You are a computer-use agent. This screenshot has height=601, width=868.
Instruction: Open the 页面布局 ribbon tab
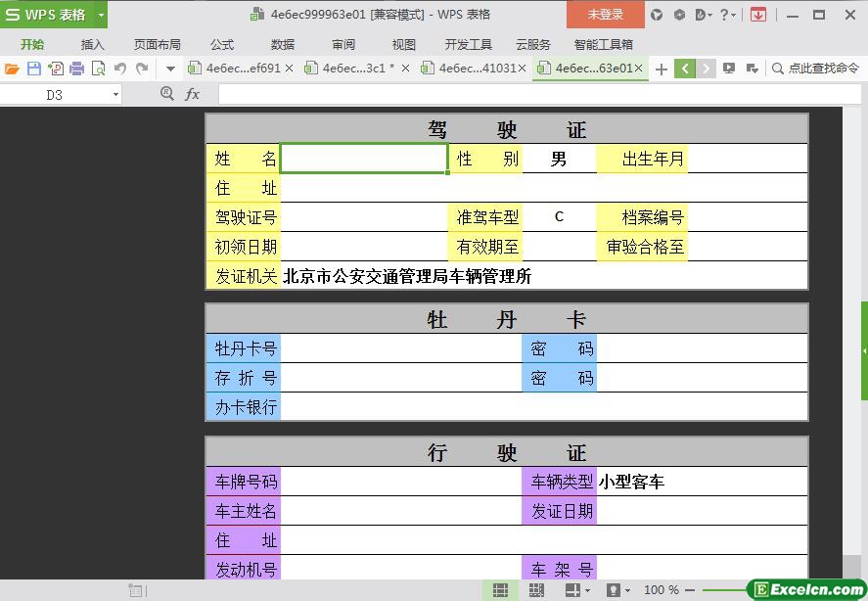(157, 44)
